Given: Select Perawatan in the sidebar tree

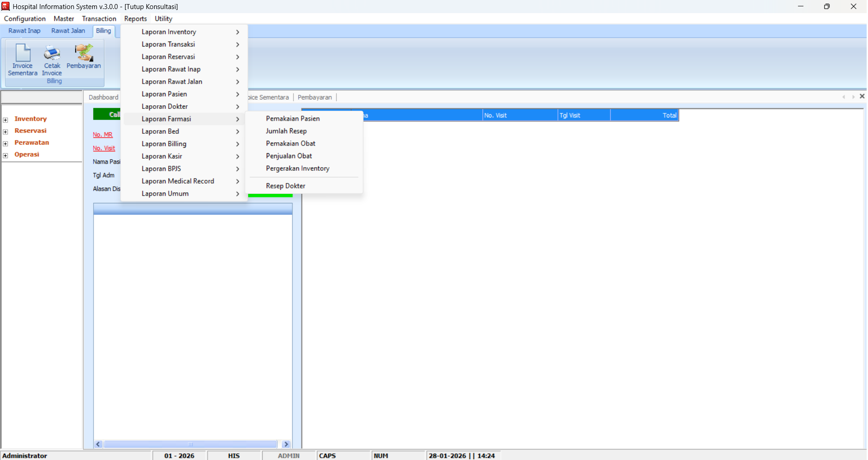Looking at the screenshot, I should pyautogui.click(x=32, y=143).
